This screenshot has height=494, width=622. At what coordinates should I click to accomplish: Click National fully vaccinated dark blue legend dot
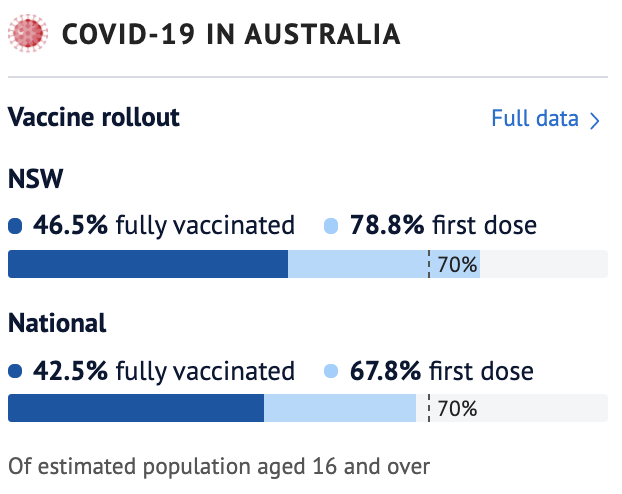[x=14, y=372]
